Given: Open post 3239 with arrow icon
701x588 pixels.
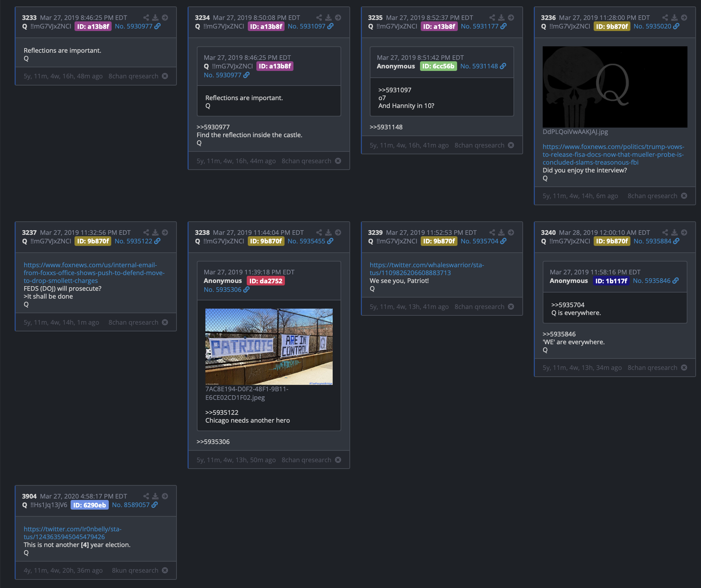Looking at the screenshot, I should (511, 232).
